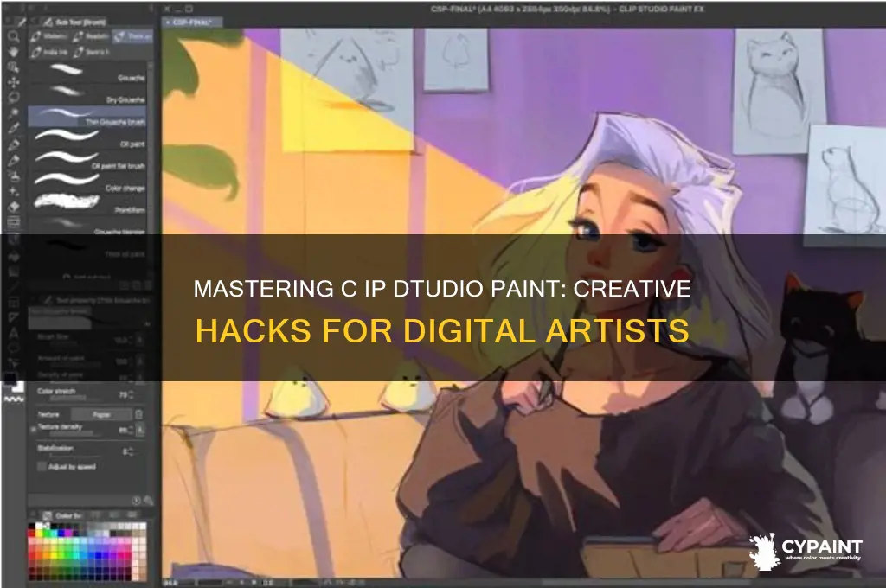Open the Texture Paper selector button

102,414
